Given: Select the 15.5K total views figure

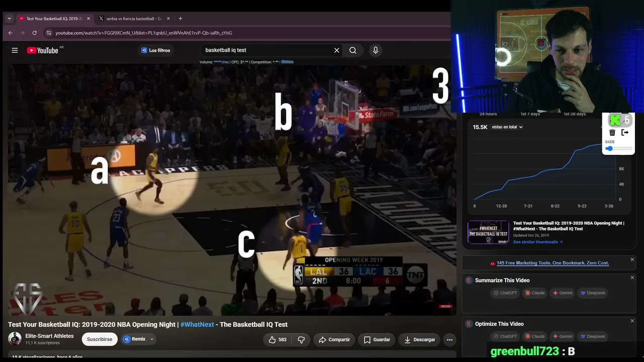Looking at the screenshot, I should pos(480,127).
